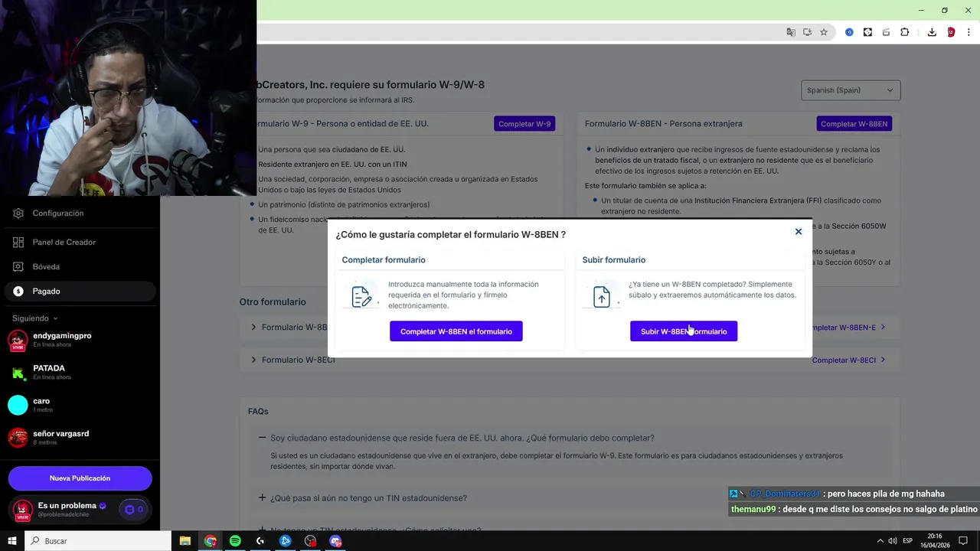Click the Panel de Creador dashboard icon
Screen dimensions: 980x551
[x=18, y=243]
